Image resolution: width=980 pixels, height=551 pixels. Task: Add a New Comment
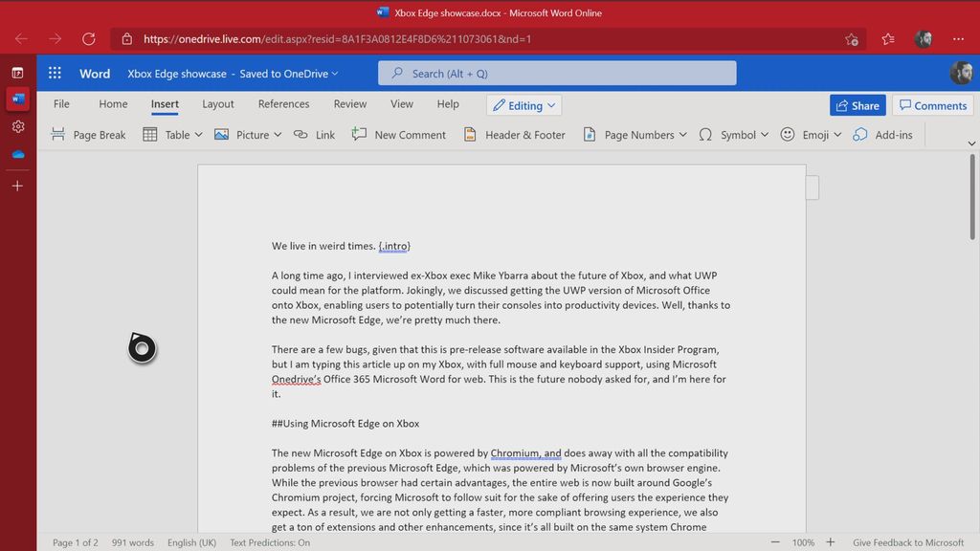pyautogui.click(x=398, y=134)
